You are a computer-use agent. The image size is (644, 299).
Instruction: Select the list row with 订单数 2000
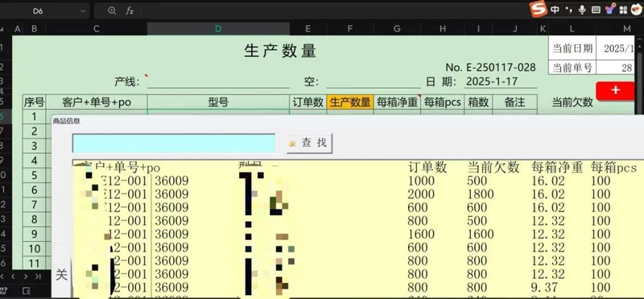pyautogui.click(x=358, y=193)
